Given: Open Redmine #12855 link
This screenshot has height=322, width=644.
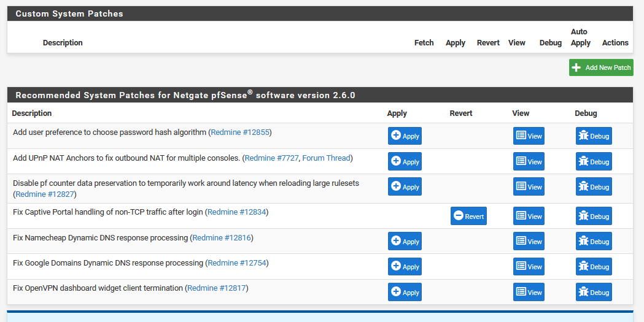Looking at the screenshot, I should [x=240, y=132].
